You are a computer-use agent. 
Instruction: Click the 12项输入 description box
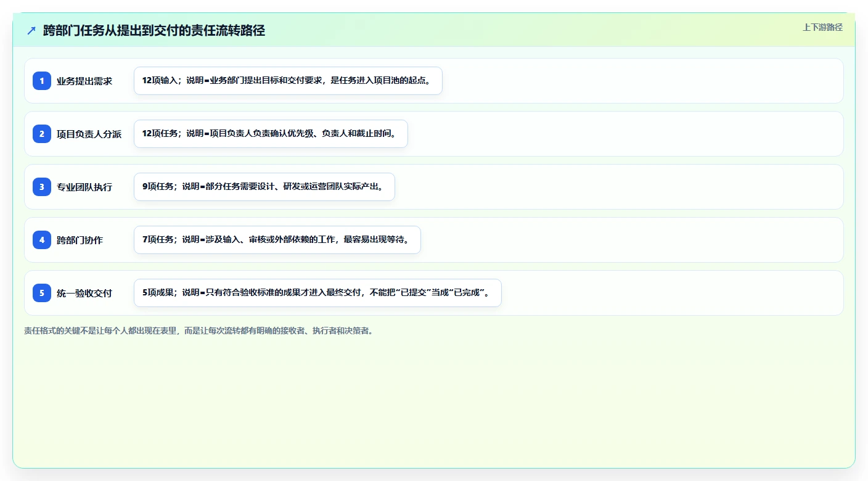pyautogui.click(x=288, y=81)
